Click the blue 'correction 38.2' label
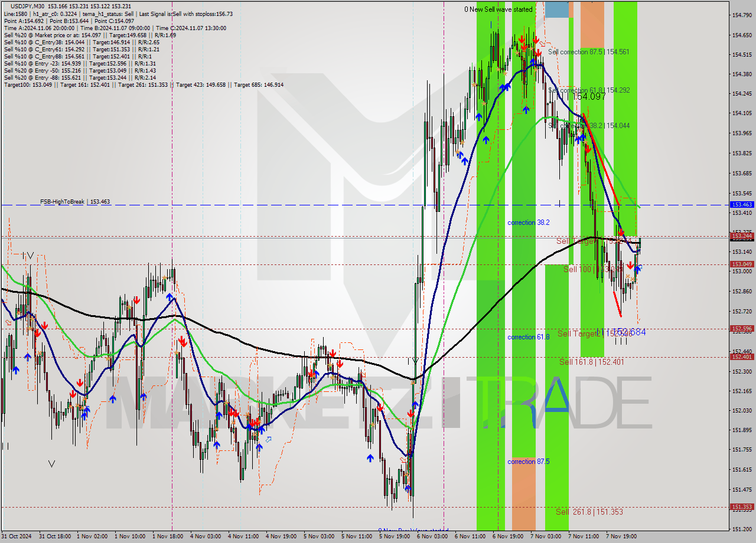 coord(529,223)
